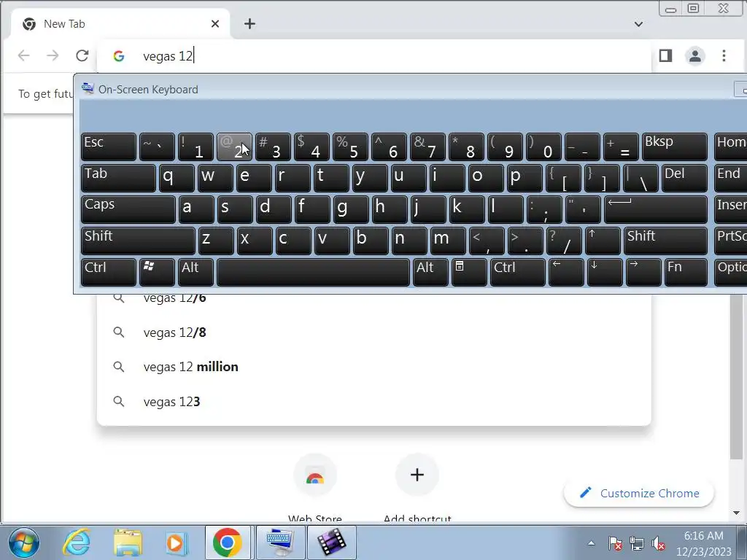Viewport: 747px width, 560px height.
Task: Click the page vertical scrollbar
Action: pyautogui.click(x=737, y=377)
